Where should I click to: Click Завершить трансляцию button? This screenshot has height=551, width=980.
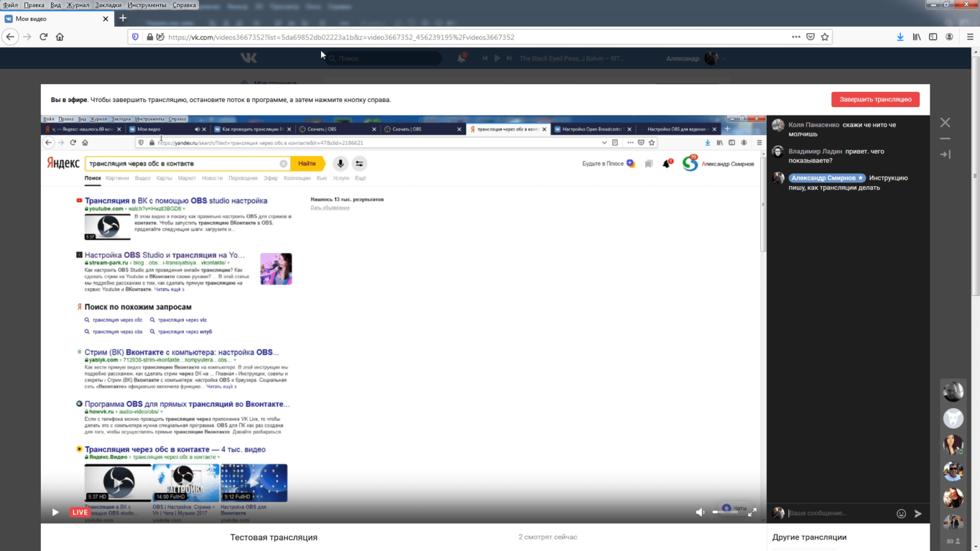[875, 99]
